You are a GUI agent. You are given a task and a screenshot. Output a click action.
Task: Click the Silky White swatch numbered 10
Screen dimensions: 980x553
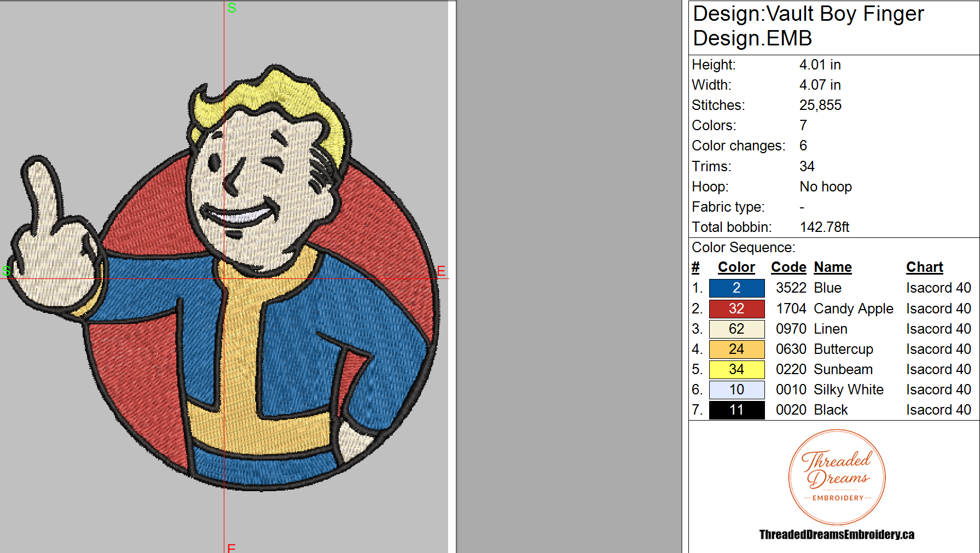pos(737,389)
